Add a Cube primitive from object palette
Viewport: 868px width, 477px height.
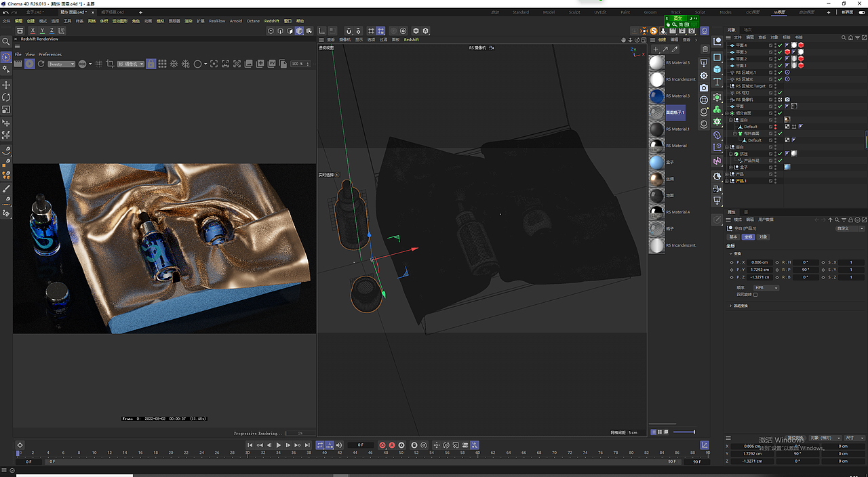[717, 69]
